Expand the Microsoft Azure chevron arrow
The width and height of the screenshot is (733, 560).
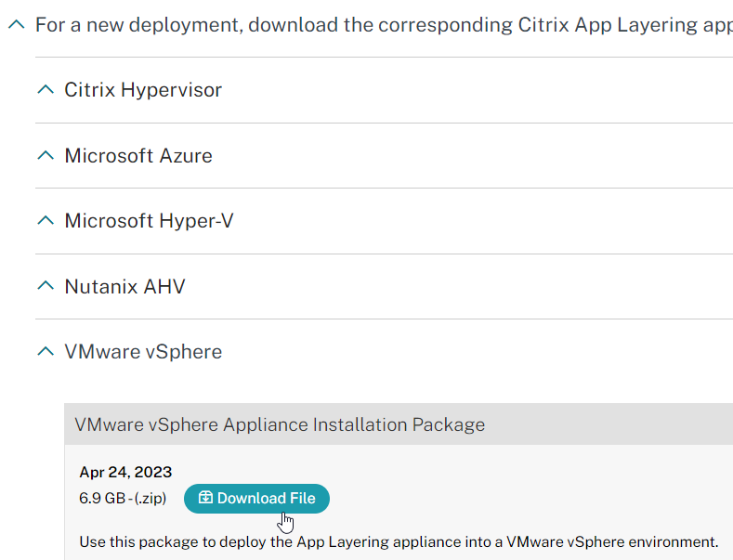(x=46, y=155)
